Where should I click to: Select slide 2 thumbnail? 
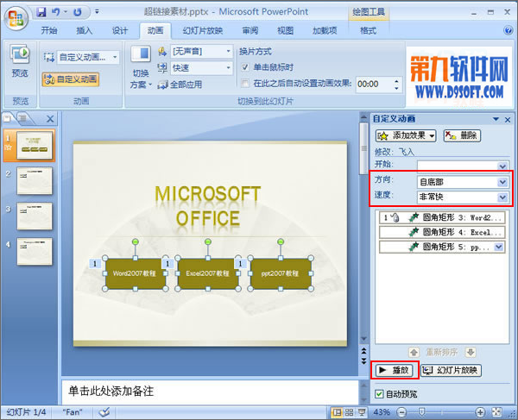[x=35, y=180]
